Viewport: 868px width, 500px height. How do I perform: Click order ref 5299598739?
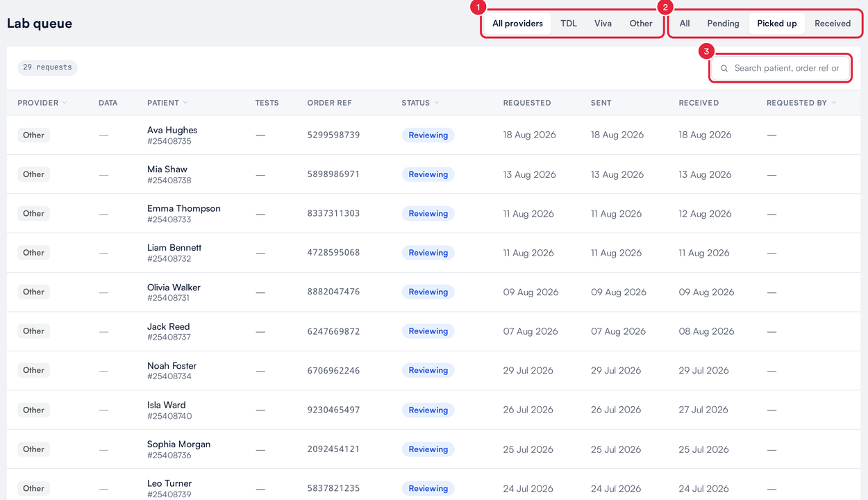click(334, 135)
